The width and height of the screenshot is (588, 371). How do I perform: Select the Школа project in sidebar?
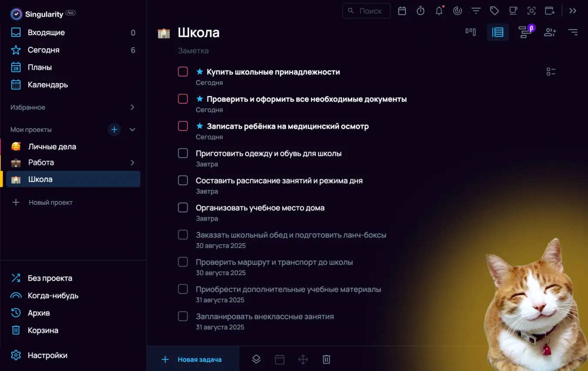tap(73, 179)
